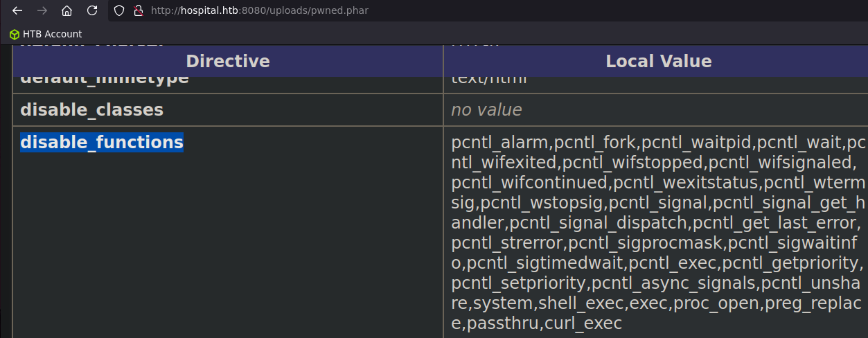This screenshot has width=868, height=338.
Task: Click the Local Value column header
Action: (659, 61)
